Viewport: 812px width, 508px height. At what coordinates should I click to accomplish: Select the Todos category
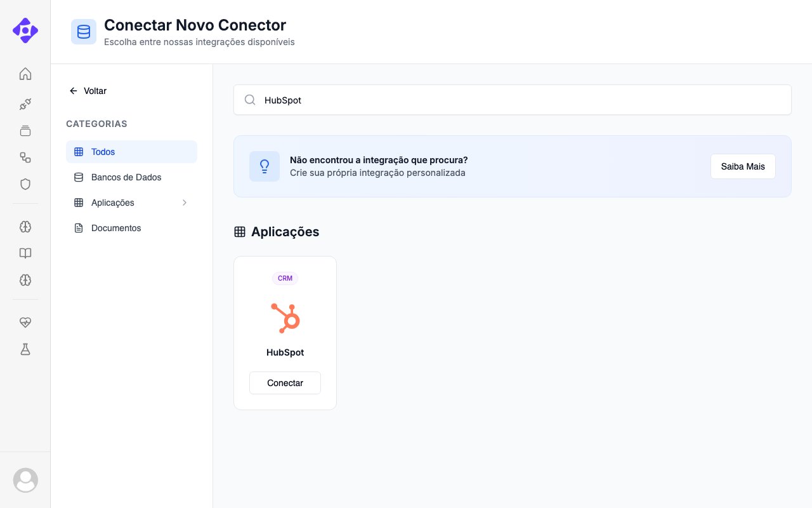[x=131, y=152]
